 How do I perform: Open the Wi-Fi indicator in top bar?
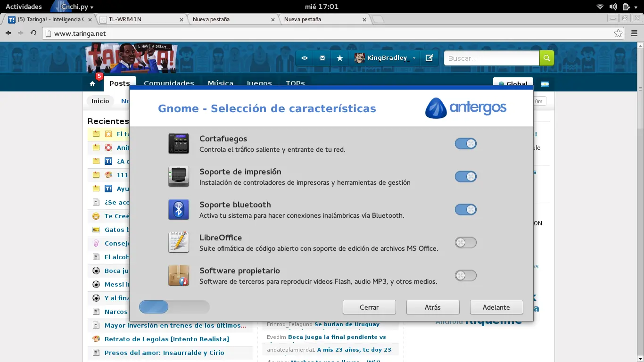pos(600,7)
